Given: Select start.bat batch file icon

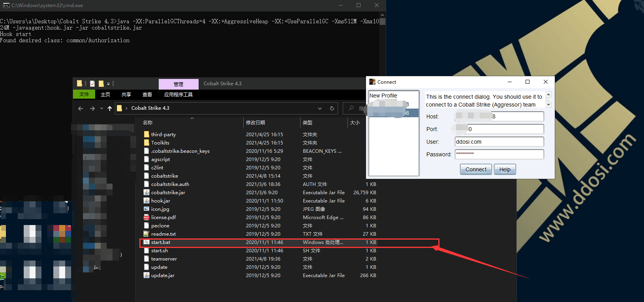Looking at the screenshot, I should pos(146,242).
